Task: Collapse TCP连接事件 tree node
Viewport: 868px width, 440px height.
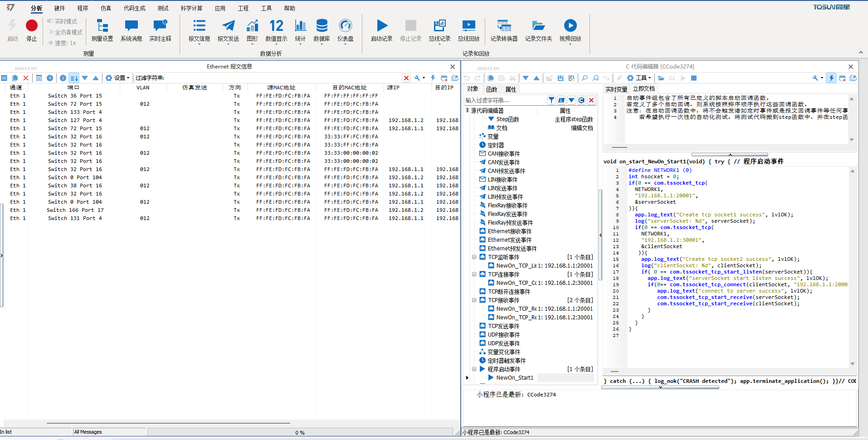Action: coord(474,274)
